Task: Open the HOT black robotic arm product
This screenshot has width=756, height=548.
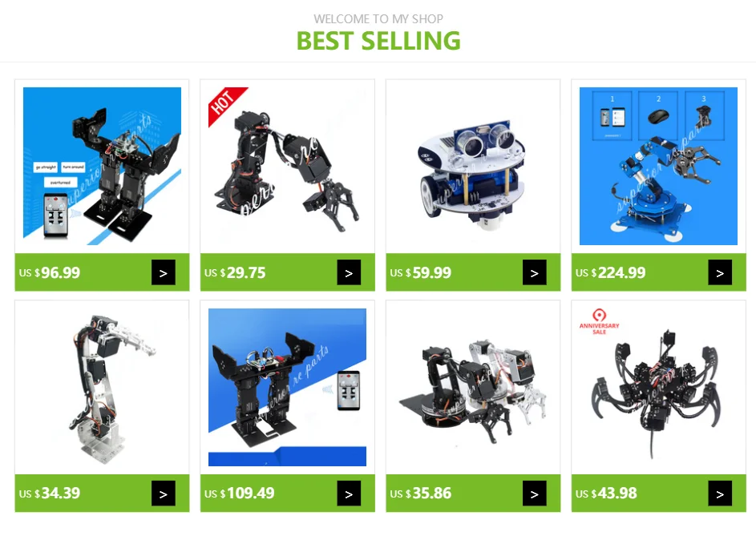Action: tap(288, 166)
